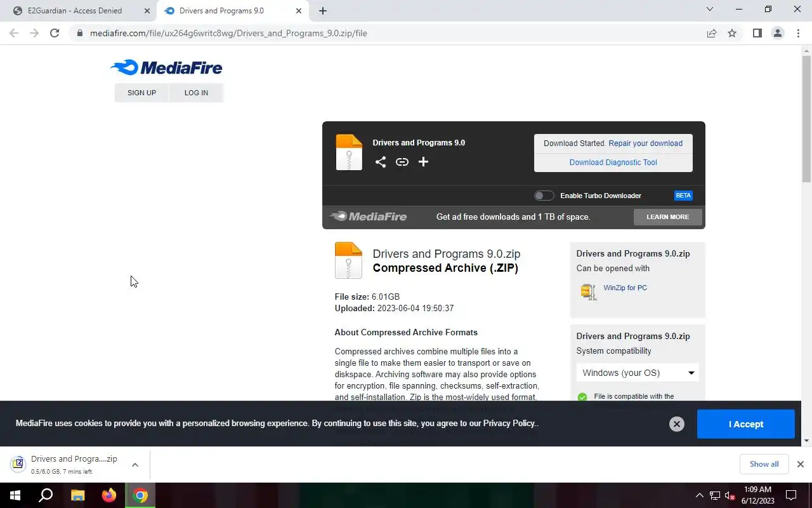This screenshot has height=508, width=812.
Task: Open a new browser tab
Action: click(323, 11)
